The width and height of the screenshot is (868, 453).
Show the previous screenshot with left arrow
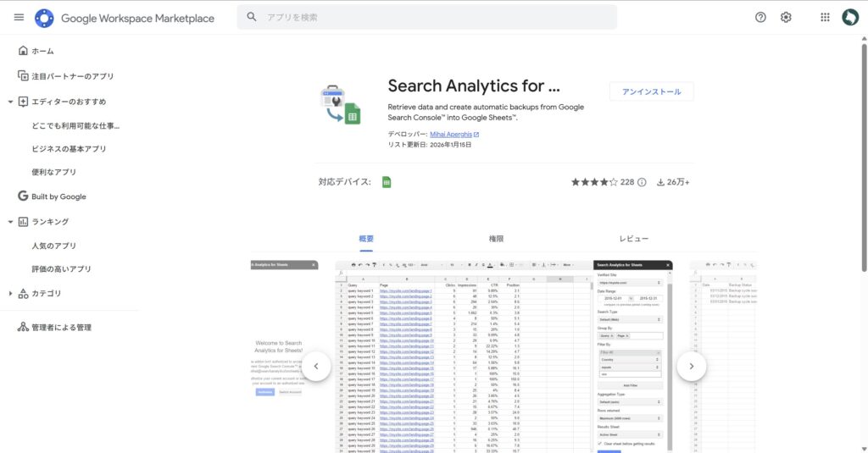[x=316, y=366]
